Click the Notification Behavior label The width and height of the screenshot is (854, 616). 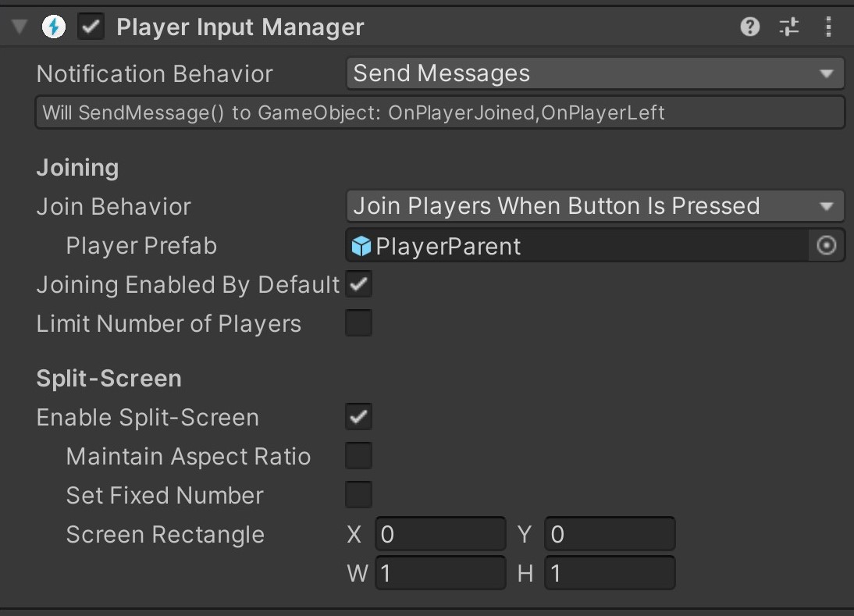(x=155, y=74)
